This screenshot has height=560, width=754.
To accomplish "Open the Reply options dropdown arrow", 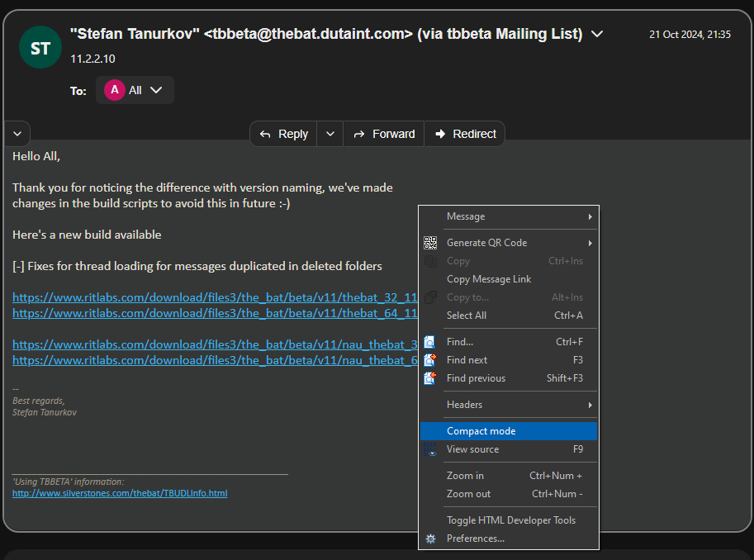I will coord(330,134).
